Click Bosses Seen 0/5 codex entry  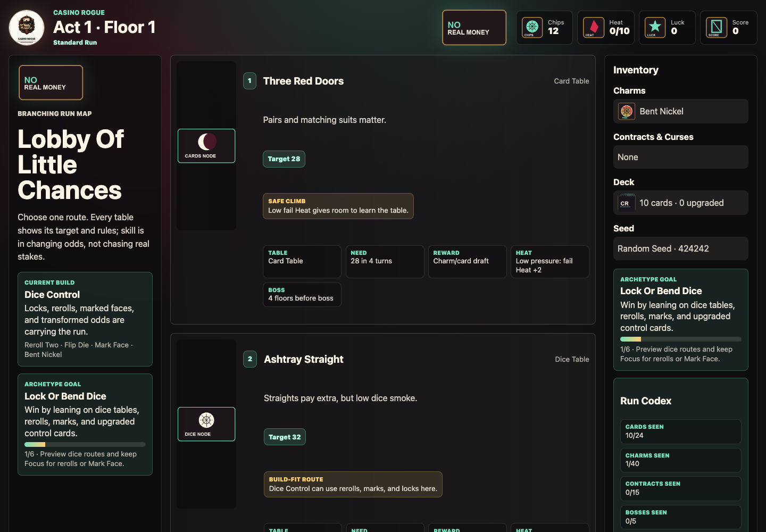click(x=681, y=517)
